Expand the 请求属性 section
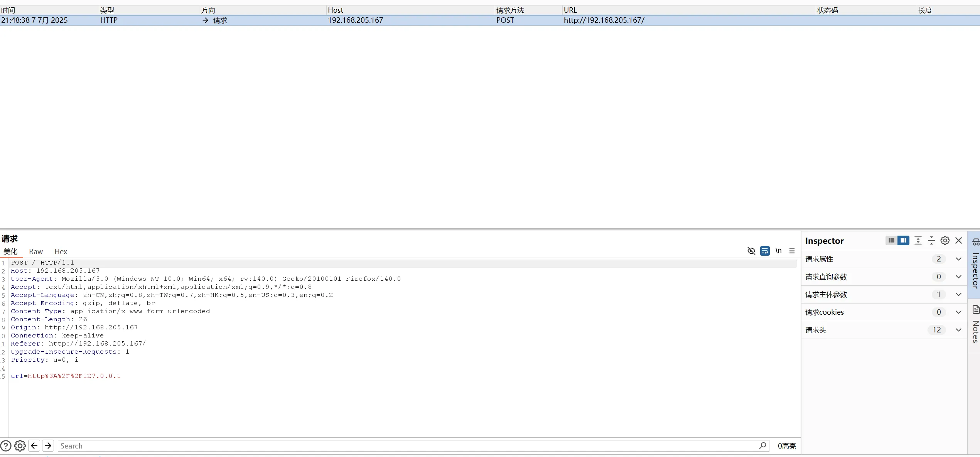 958,259
